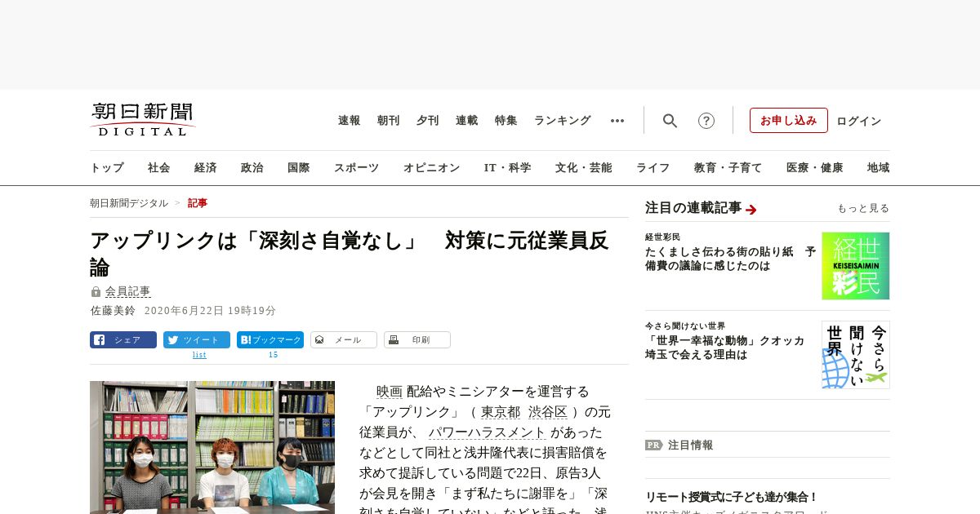
Task: Click the article headline アップリンクは「深刻さ自覚なし」
Action: coord(350,254)
